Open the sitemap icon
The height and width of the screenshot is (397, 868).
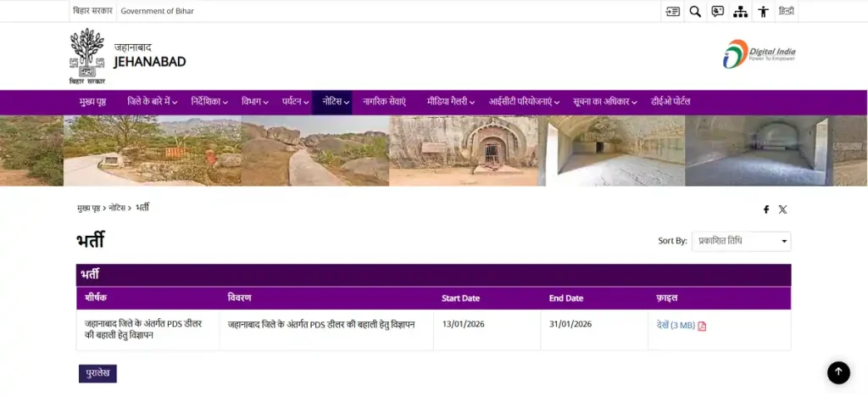(741, 11)
